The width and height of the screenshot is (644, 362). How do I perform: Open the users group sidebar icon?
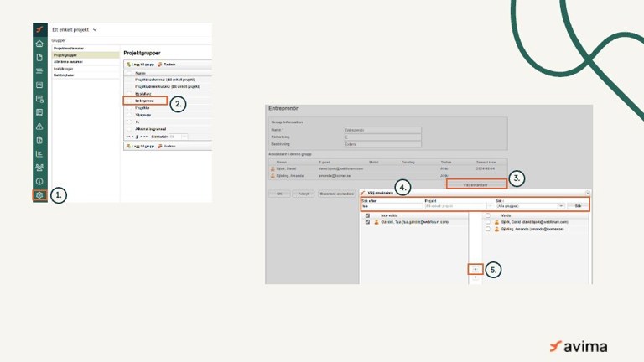click(39, 168)
